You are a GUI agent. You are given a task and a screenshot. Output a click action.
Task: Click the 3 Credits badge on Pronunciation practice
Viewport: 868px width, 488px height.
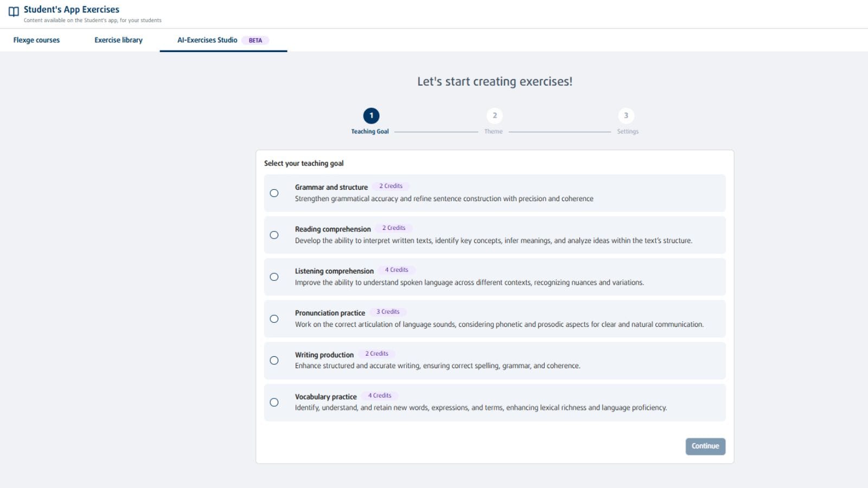[388, 312]
